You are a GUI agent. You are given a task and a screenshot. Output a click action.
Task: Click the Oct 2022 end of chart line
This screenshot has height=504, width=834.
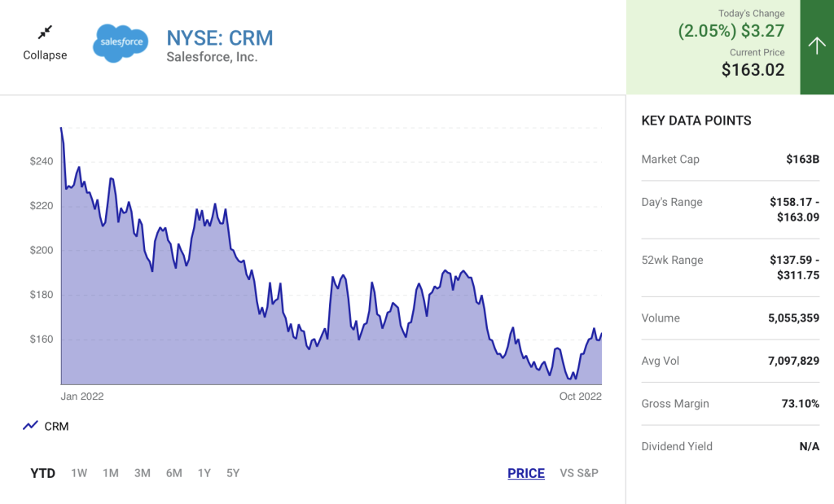click(x=601, y=334)
